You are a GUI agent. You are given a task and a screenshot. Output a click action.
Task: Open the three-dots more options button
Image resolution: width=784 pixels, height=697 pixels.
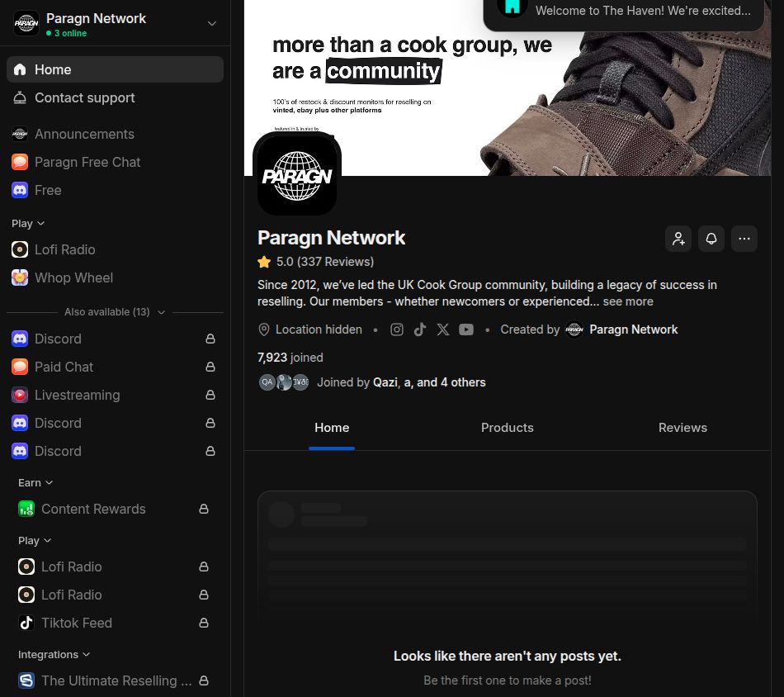point(744,239)
